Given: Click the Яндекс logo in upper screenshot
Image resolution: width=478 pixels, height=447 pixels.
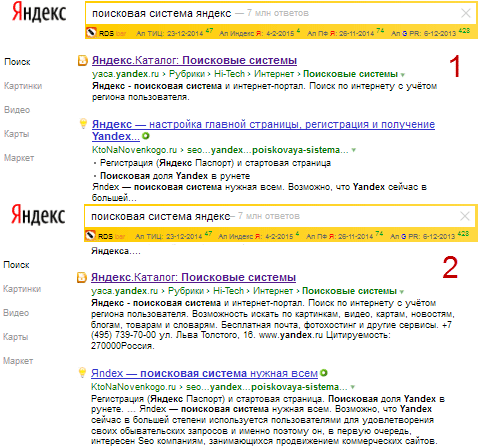Looking at the screenshot, I should click(39, 12).
